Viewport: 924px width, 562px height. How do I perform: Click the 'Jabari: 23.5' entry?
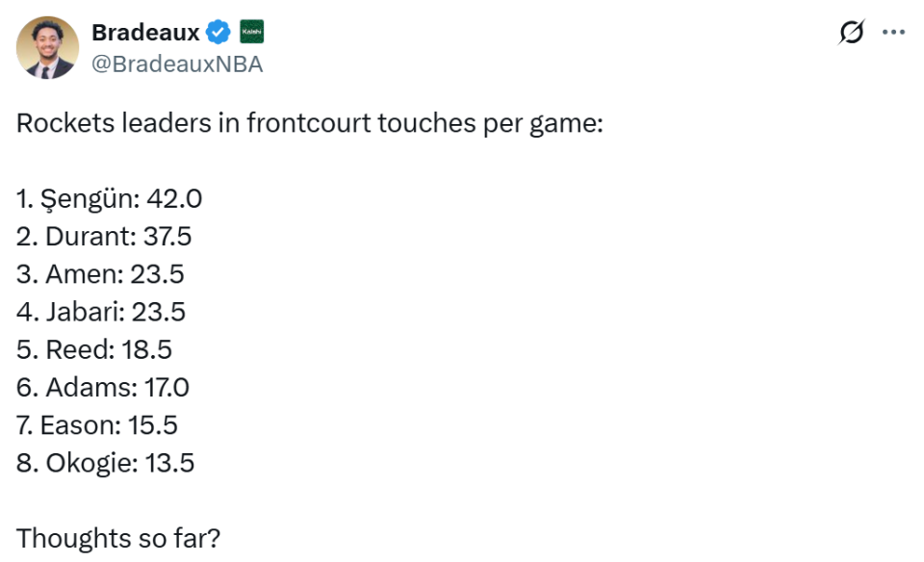[x=101, y=312]
